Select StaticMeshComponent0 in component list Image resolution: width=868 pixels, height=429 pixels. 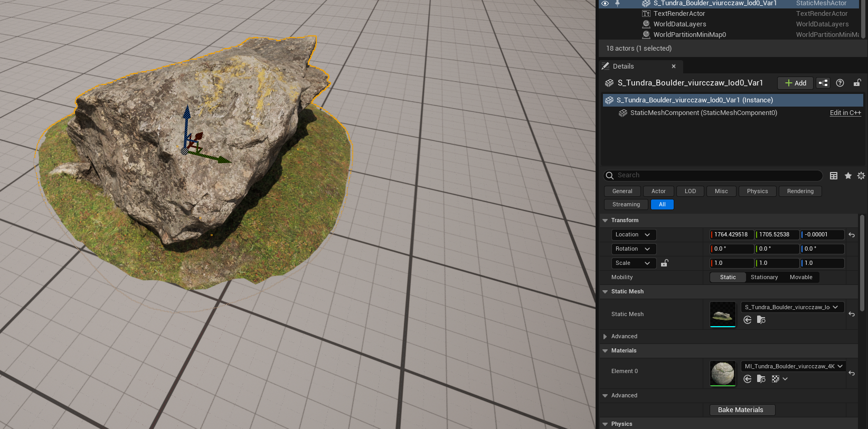point(703,113)
